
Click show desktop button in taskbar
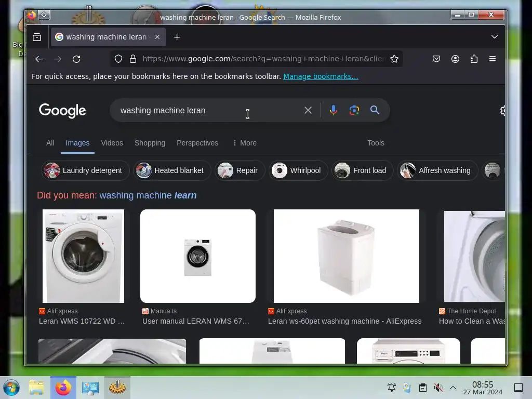(518, 388)
